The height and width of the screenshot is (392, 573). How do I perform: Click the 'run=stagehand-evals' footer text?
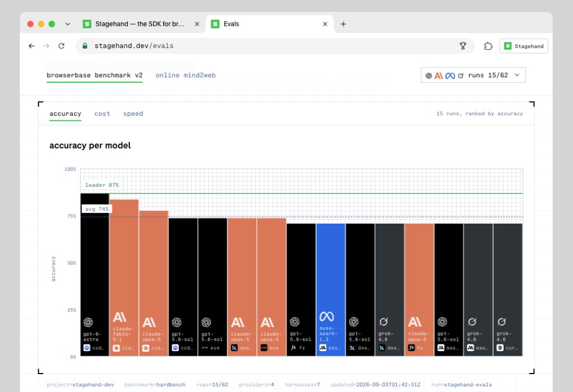(x=462, y=385)
